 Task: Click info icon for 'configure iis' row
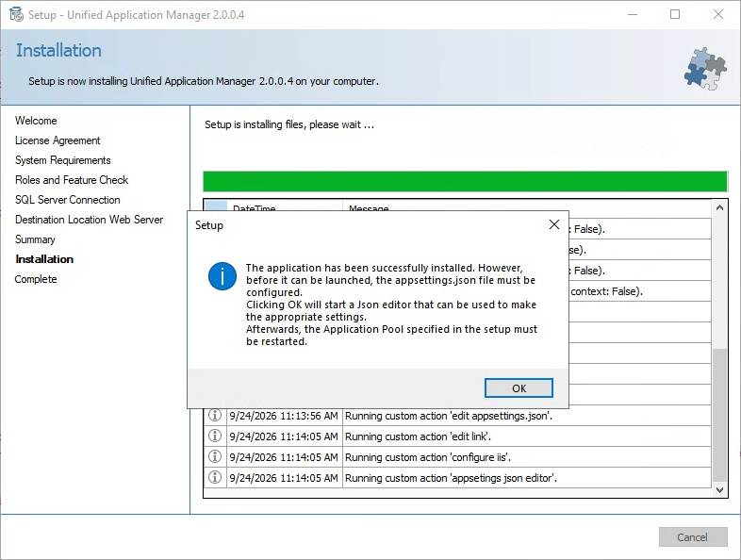(x=215, y=456)
